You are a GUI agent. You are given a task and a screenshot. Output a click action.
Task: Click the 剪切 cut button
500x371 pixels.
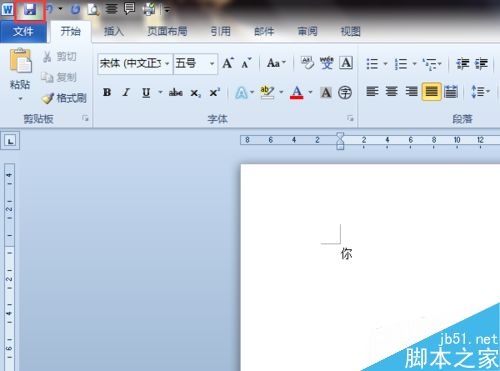click(60, 57)
